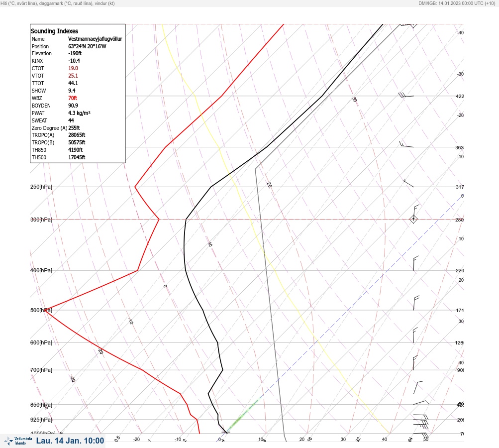This screenshot has height=448, width=499.
Task: Click the 'Lau. 14 Jan. 10:00' timestamp
Action: pos(70,441)
